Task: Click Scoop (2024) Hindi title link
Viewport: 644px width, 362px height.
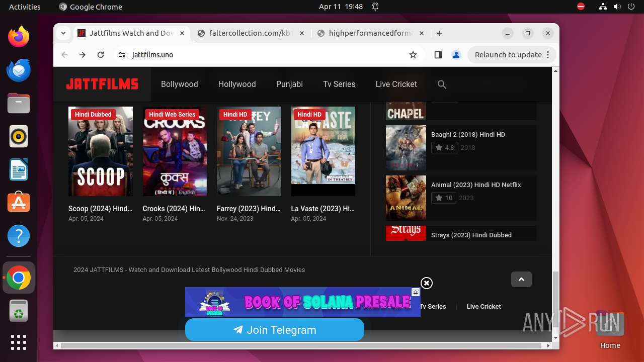Action: tap(101, 209)
